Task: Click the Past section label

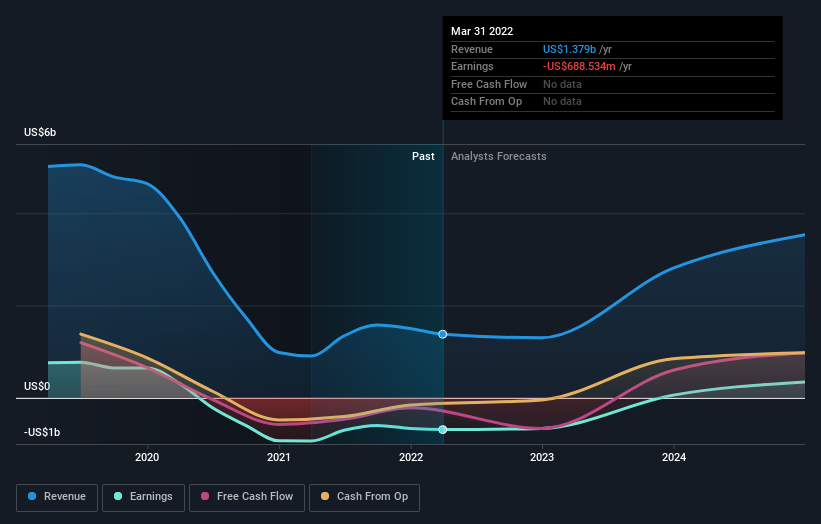Action: coord(423,156)
